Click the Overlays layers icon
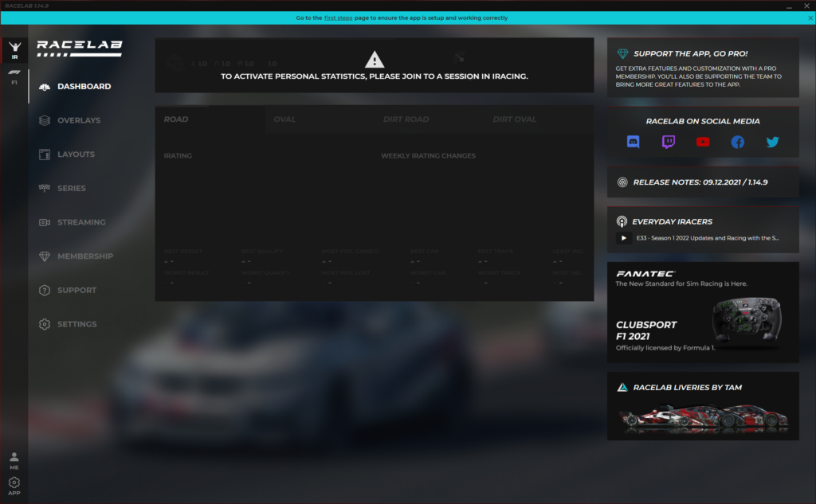This screenshot has width=816, height=504. pos(45,121)
